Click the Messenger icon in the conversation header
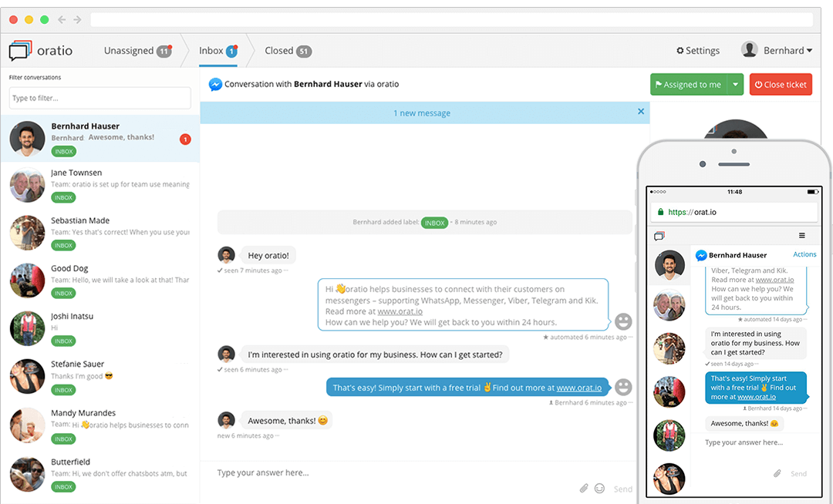This screenshot has height=504, width=833. click(215, 85)
